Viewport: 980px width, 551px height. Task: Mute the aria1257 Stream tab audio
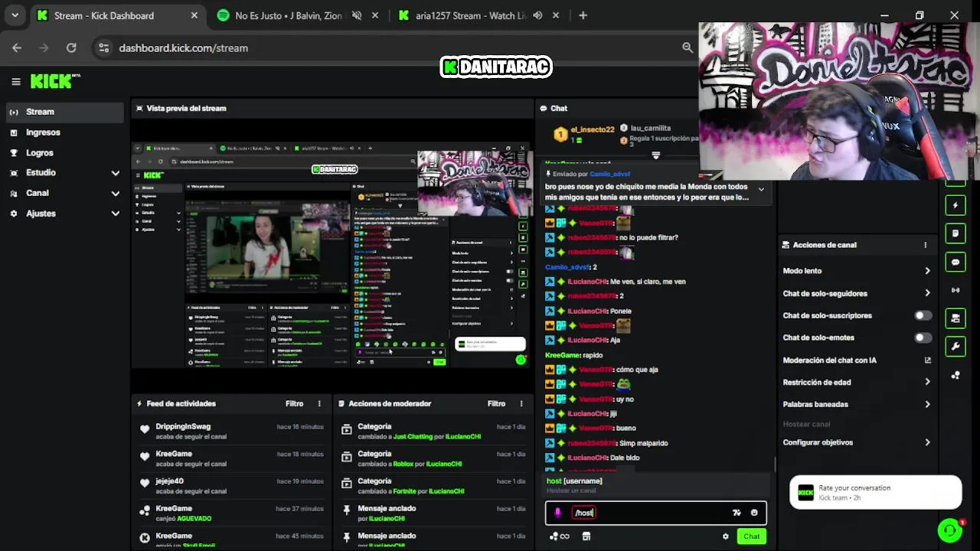click(538, 15)
